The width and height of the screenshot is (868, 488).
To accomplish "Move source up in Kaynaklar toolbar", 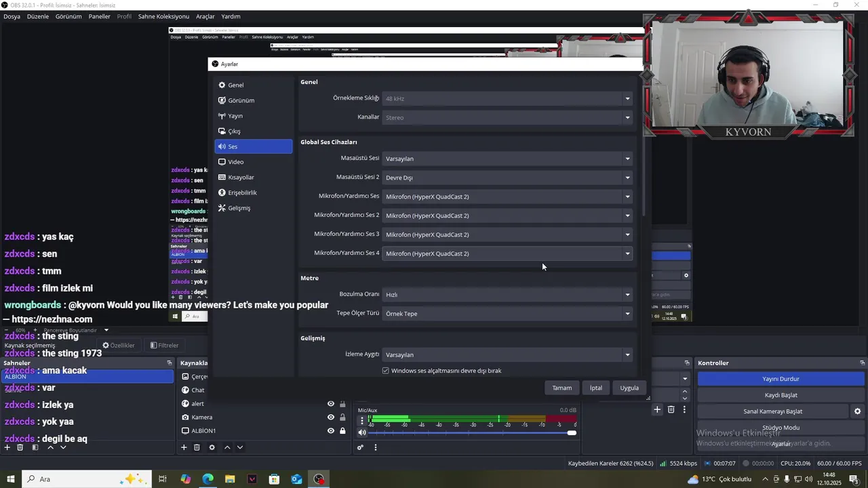I will coord(227,447).
